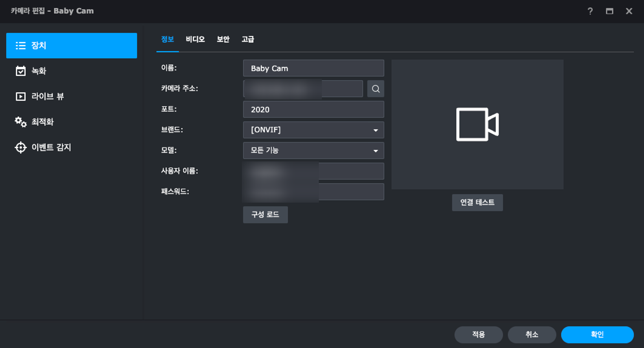Select the 정보 tab
Screen dimensions: 644x348
click(x=167, y=39)
